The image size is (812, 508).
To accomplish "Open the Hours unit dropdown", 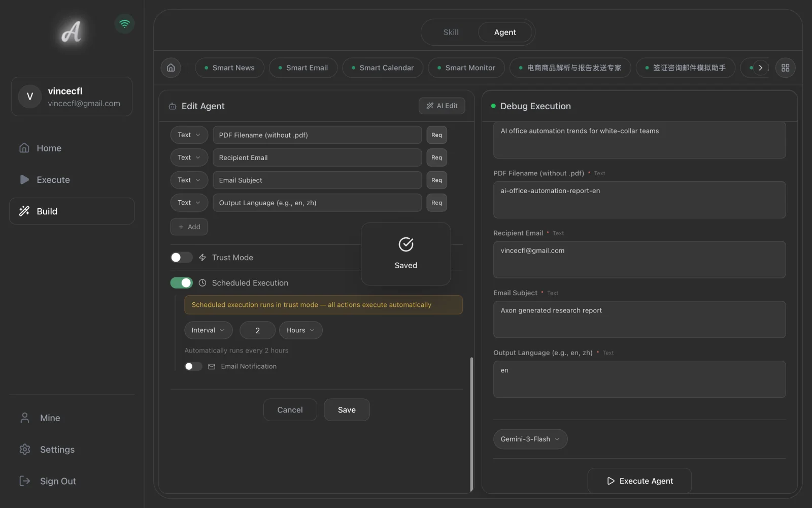I will point(300,330).
